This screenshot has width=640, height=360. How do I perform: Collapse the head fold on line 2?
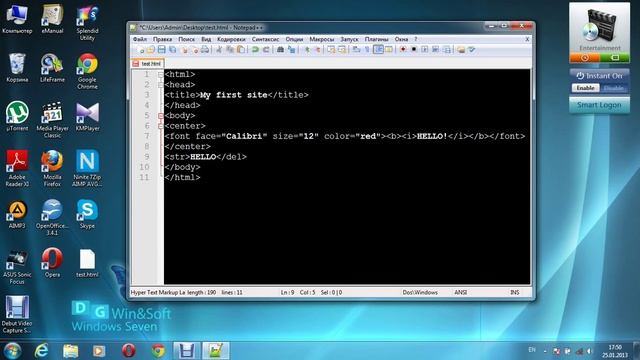tap(160, 85)
